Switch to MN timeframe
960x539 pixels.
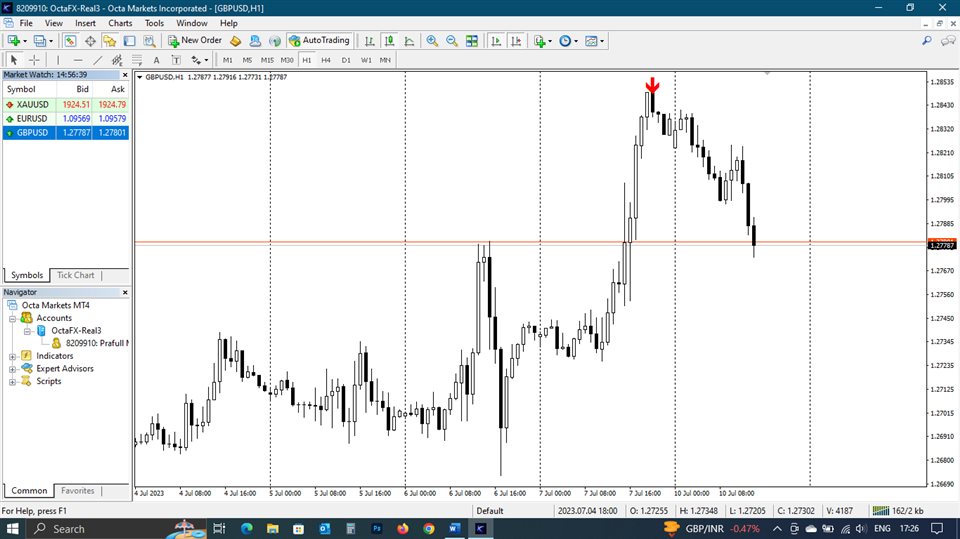(385, 60)
